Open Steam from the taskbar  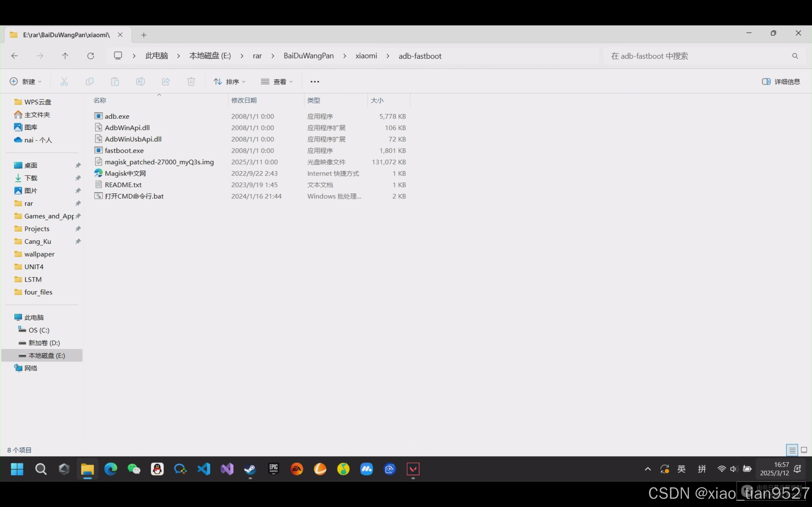[x=250, y=469]
